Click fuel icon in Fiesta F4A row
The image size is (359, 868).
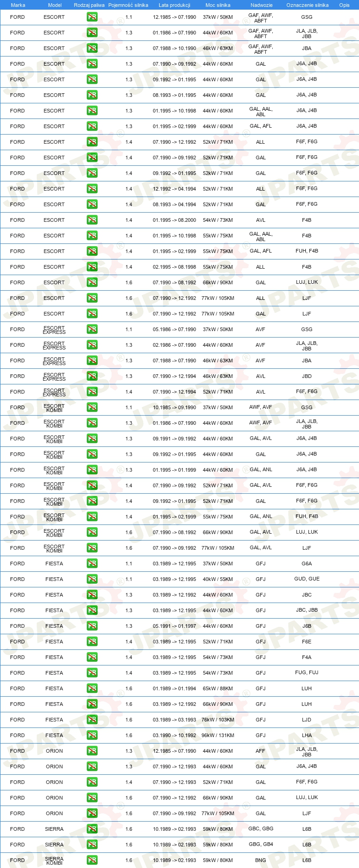[92, 657]
